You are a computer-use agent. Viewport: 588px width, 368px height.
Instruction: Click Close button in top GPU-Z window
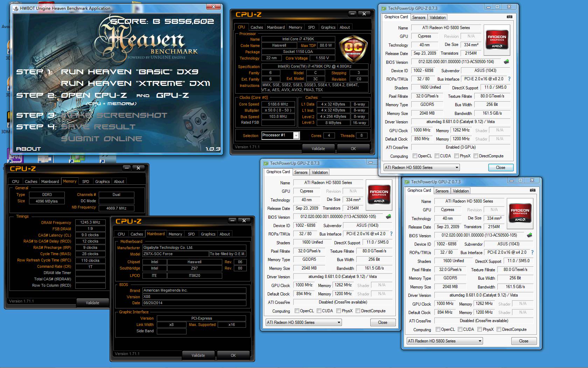(x=500, y=168)
